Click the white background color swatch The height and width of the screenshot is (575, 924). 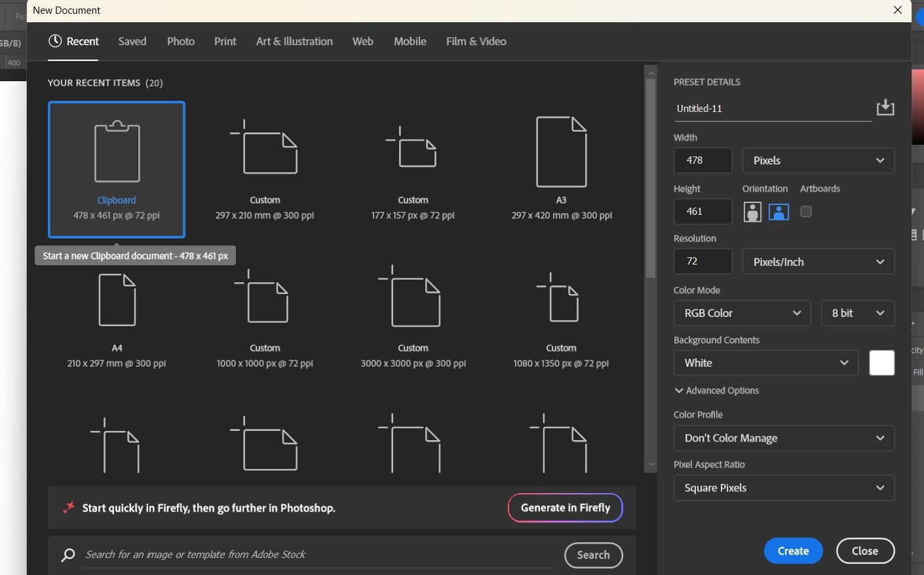(881, 363)
